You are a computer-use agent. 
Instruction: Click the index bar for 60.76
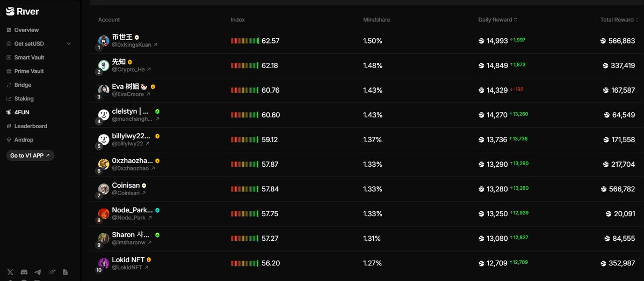coord(244,90)
